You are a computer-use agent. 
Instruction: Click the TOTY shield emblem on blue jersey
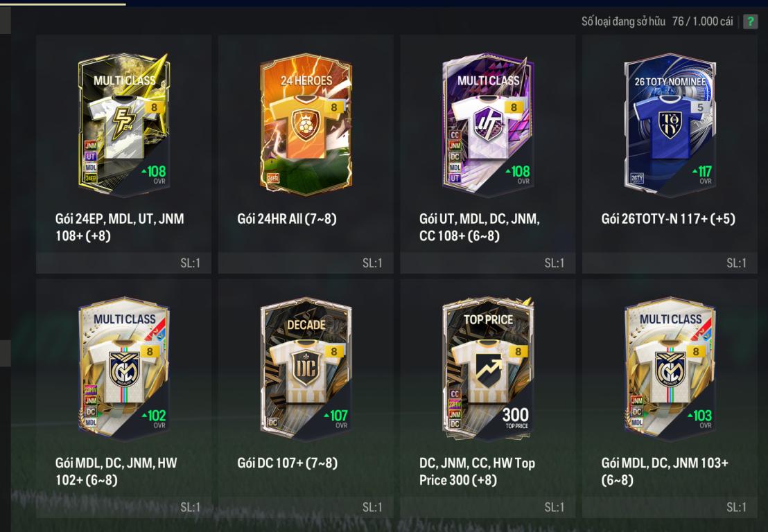coord(670,125)
